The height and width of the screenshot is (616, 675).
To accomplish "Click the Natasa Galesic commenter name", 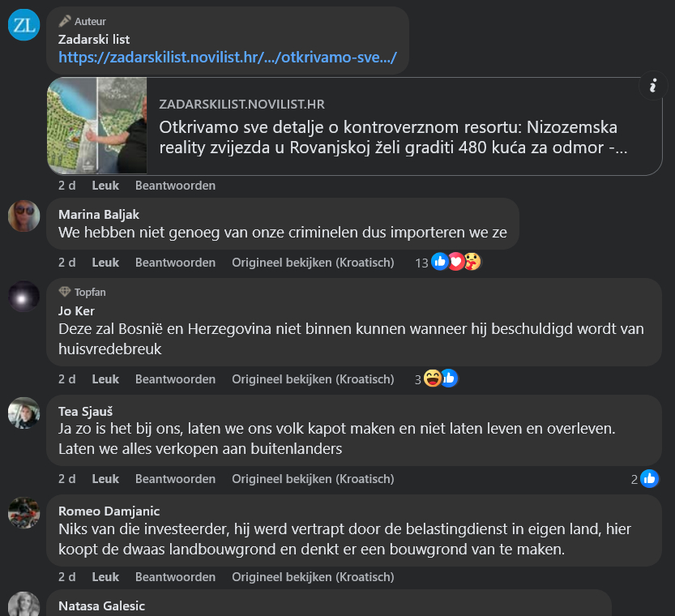I will (x=101, y=605).
